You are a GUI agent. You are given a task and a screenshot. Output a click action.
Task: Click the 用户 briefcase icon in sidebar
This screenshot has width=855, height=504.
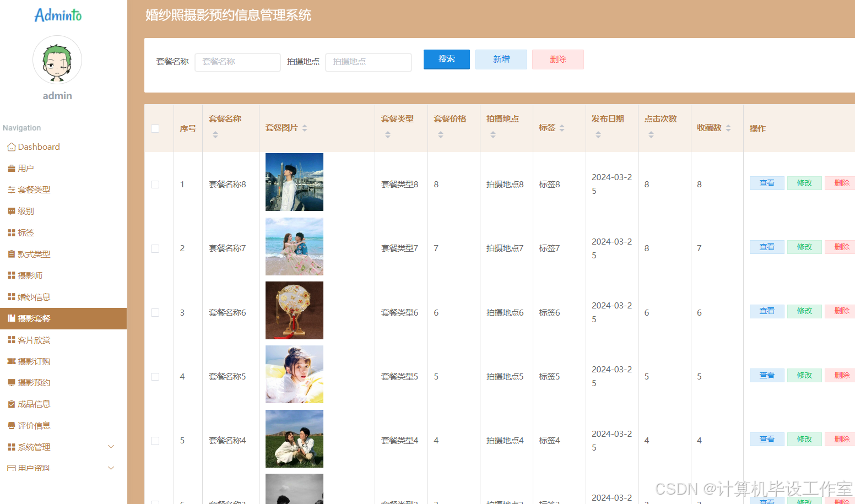(x=11, y=169)
